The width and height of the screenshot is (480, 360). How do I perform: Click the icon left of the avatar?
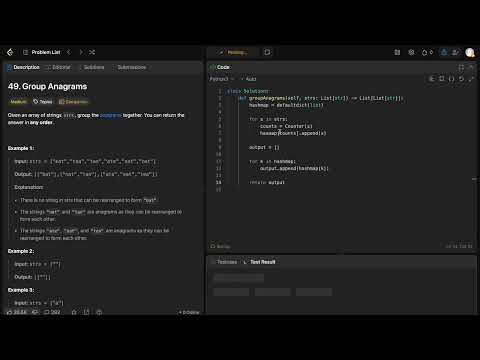click(455, 52)
